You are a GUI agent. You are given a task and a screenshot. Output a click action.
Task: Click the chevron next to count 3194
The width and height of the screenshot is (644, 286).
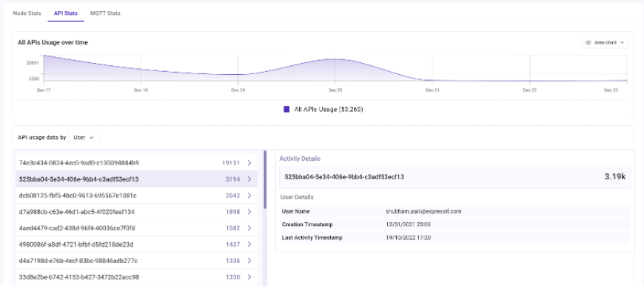tap(249, 179)
